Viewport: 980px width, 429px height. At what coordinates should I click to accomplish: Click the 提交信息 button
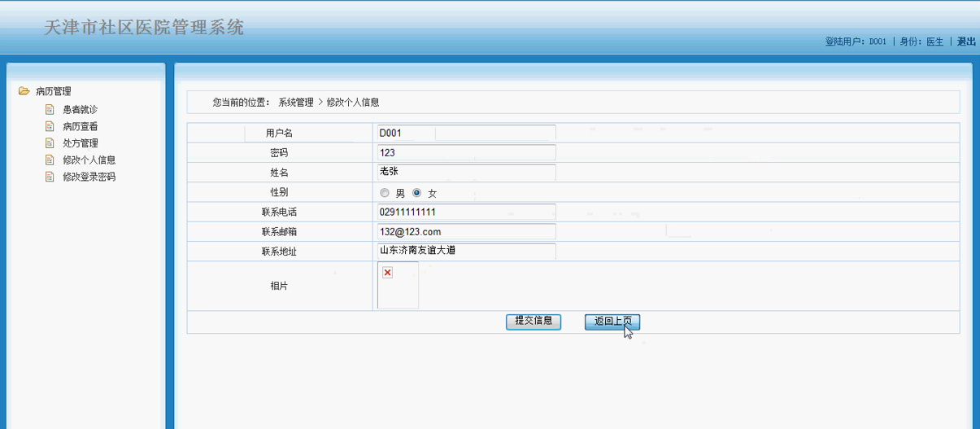pyautogui.click(x=534, y=322)
